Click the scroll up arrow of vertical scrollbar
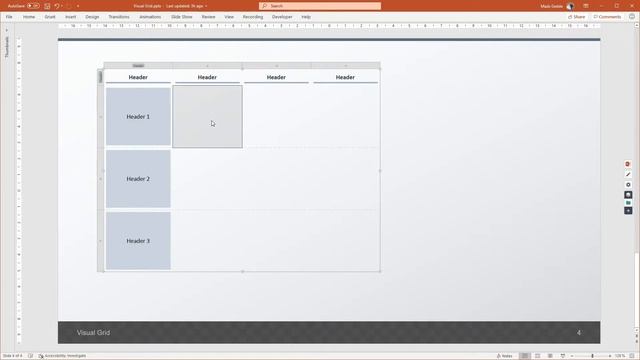 pos(637,25)
